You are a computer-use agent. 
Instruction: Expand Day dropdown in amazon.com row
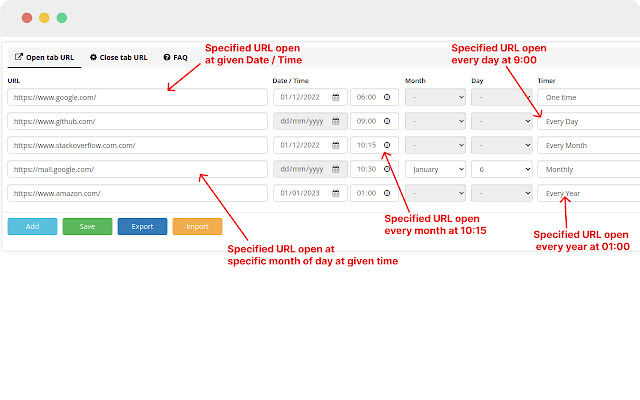(x=502, y=193)
